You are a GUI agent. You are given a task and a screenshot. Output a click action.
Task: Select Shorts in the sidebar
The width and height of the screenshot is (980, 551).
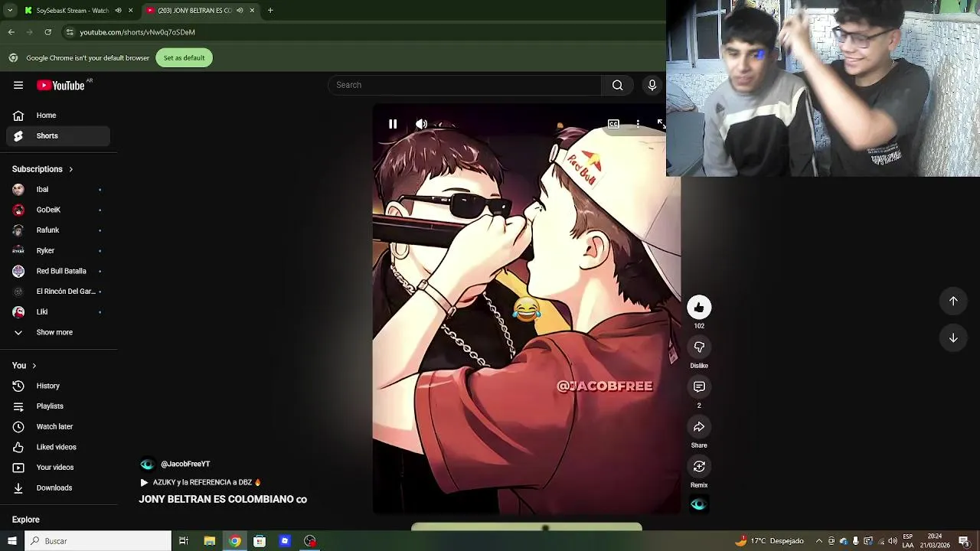(x=58, y=136)
